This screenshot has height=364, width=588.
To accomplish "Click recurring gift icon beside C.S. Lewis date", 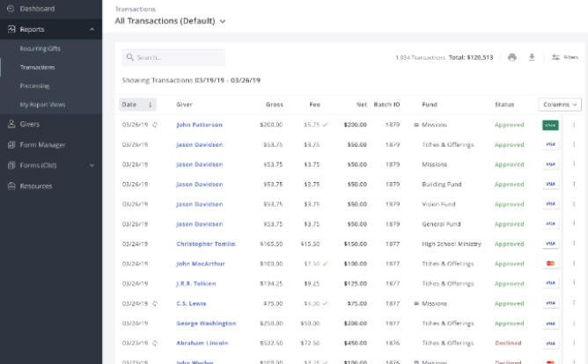I will [155, 303].
